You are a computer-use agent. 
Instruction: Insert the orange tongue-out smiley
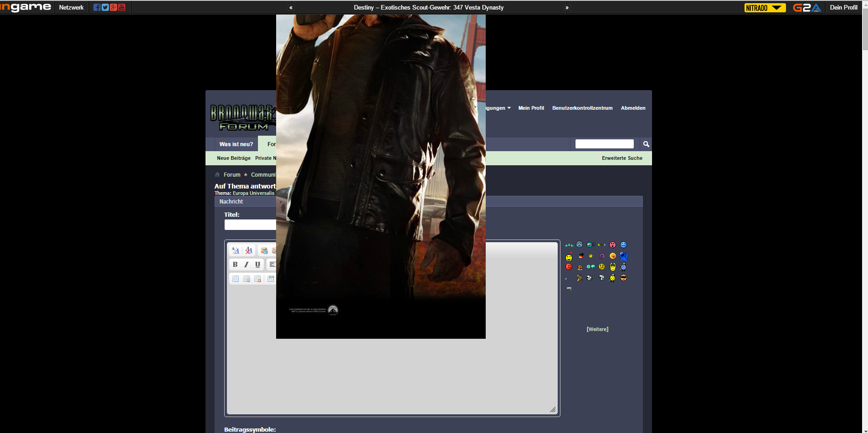click(x=613, y=256)
